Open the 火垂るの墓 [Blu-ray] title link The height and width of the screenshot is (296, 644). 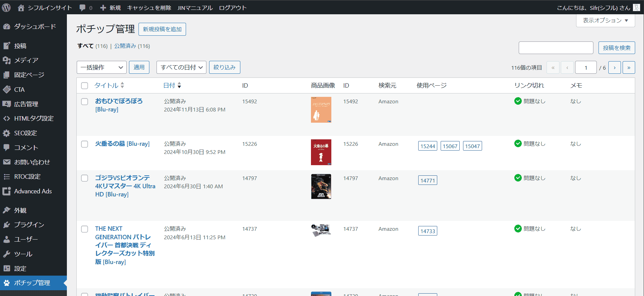pos(122,144)
